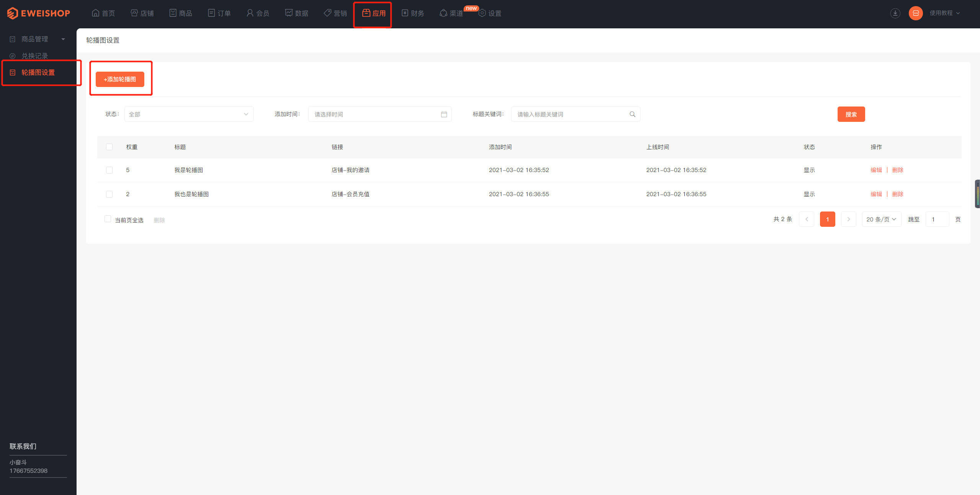Click 删除 for 我也是轮播图
The image size is (980, 495).
point(898,194)
